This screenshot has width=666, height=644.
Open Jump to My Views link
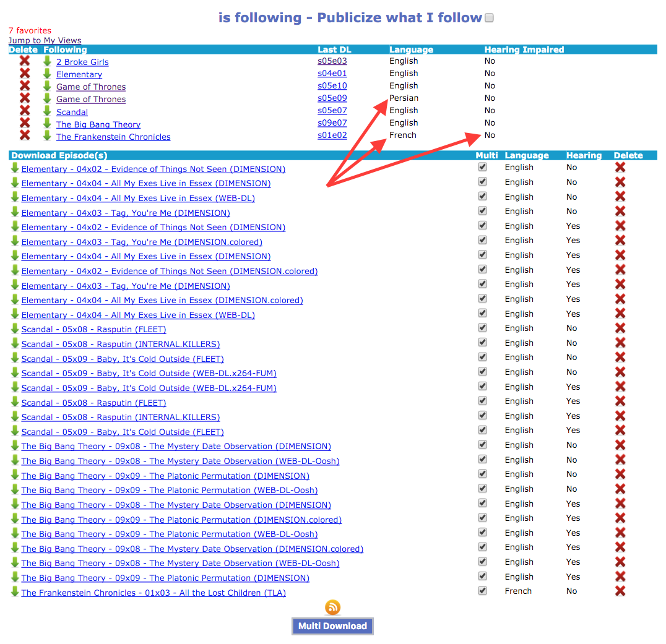(45, 40)
